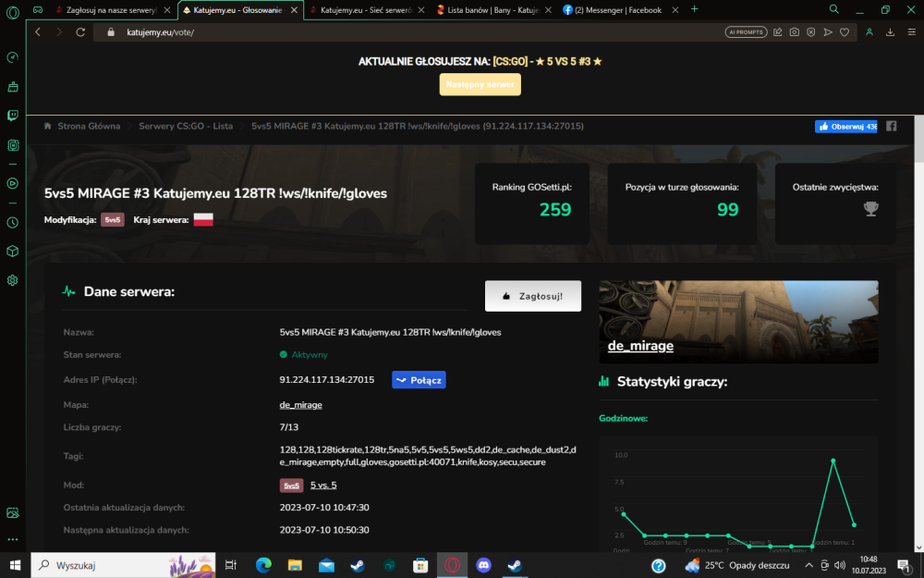Close the 'Katujemy.eu - Głosowanie' tab
This screenshot has width=924, height=578.
[x=294, y=10]
